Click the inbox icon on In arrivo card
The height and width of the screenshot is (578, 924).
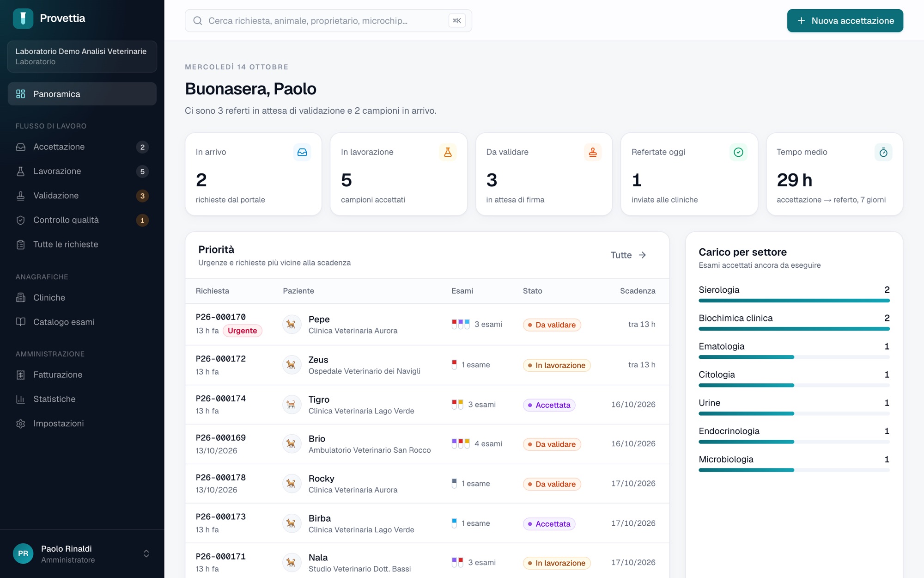302,152
